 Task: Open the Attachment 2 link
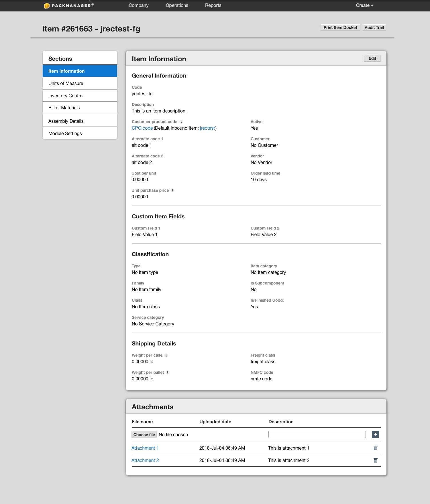click(x=145, y=460)
